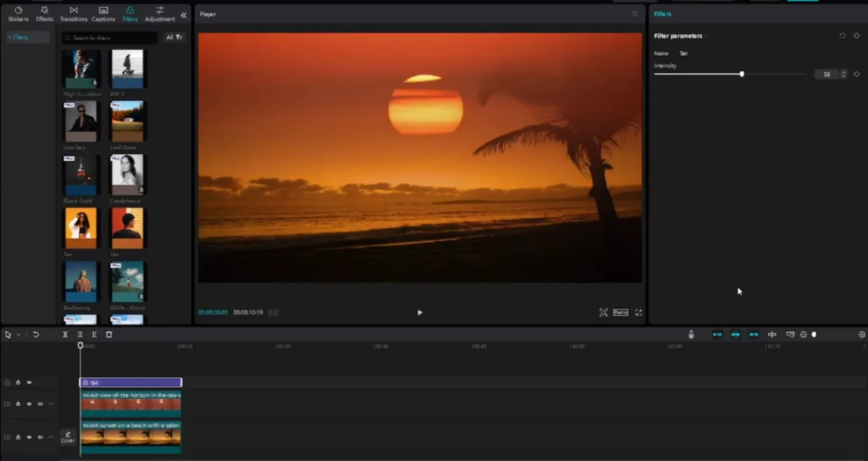Screen dimensions: 868x461
Task: Toggle main track magnet
Action: 717,335
